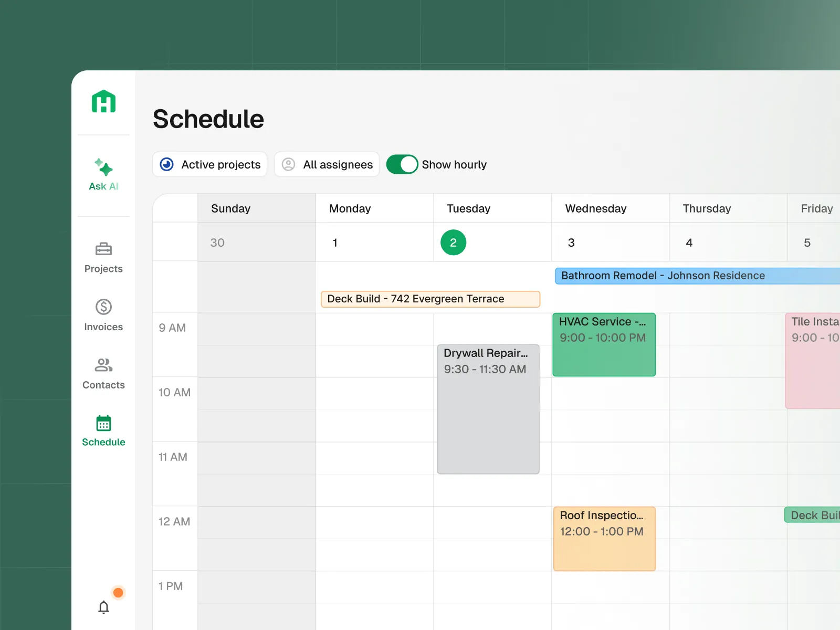Open the green Deck Build event on Friday
This screenshot has height=630, width=840.
coord(813,515)
